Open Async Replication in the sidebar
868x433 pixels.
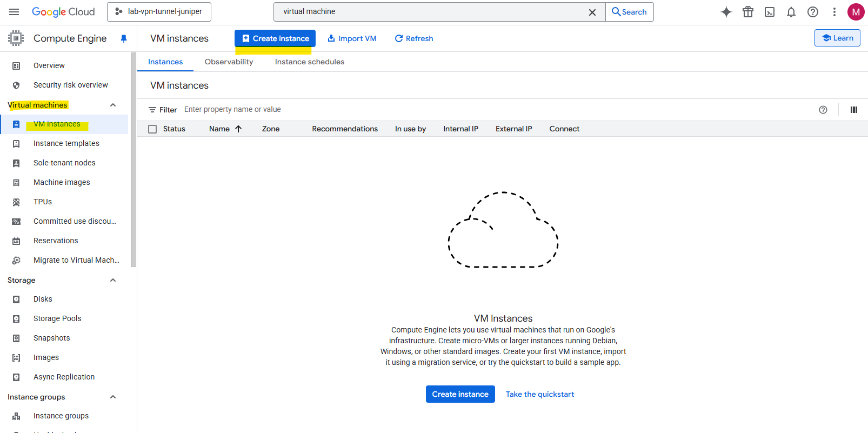coord(64,377)
